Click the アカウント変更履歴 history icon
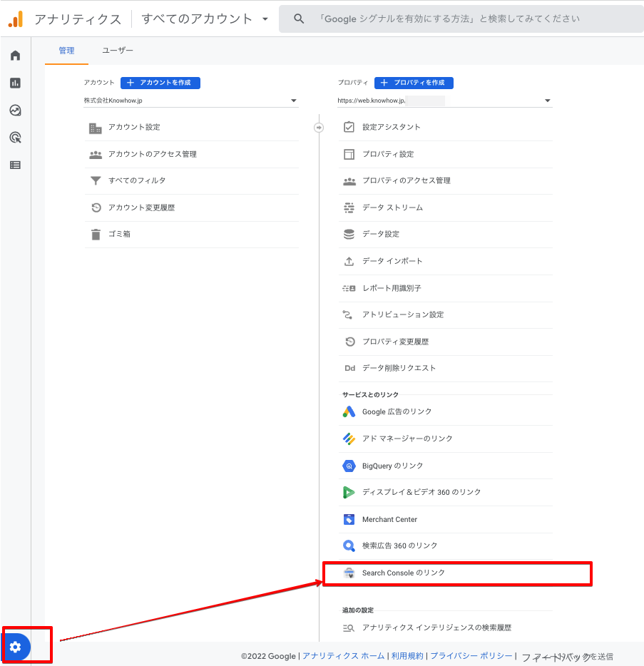 point(96,208)
